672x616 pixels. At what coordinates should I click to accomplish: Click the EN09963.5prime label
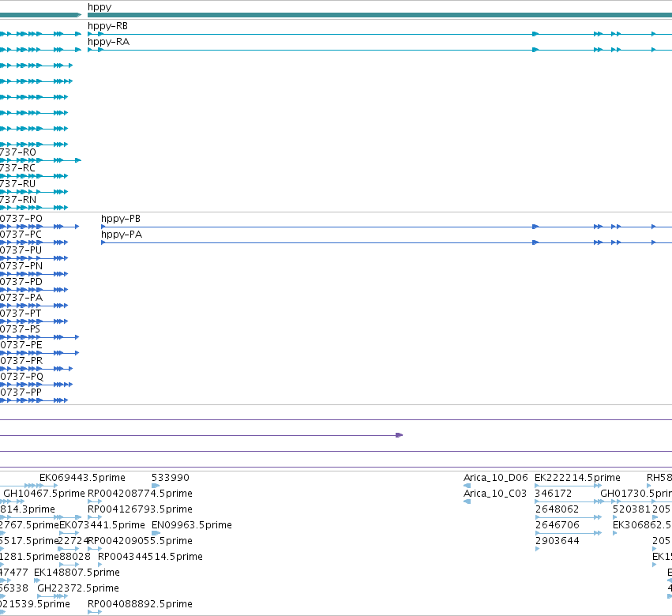pyautogui.click(x=192, y=525)
